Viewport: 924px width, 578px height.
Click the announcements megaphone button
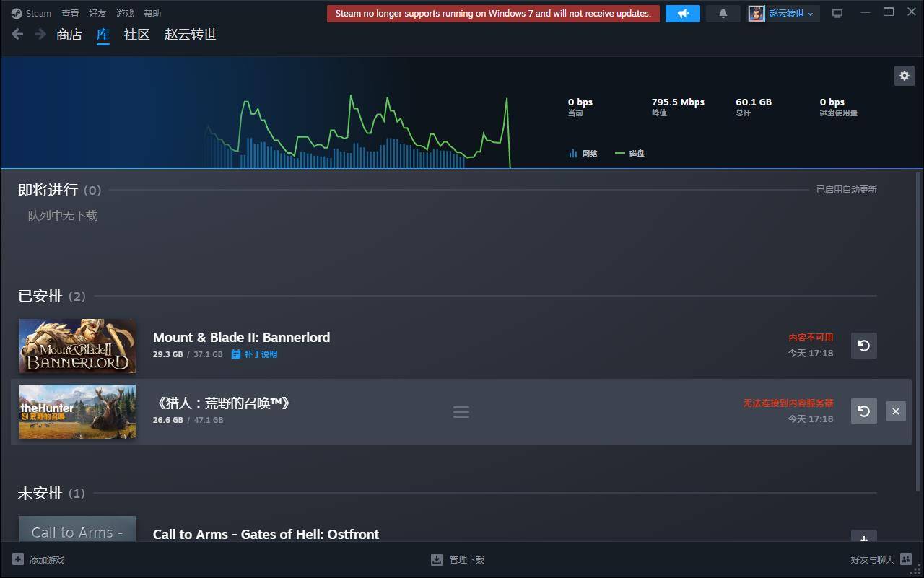click(x=682, y=14)
